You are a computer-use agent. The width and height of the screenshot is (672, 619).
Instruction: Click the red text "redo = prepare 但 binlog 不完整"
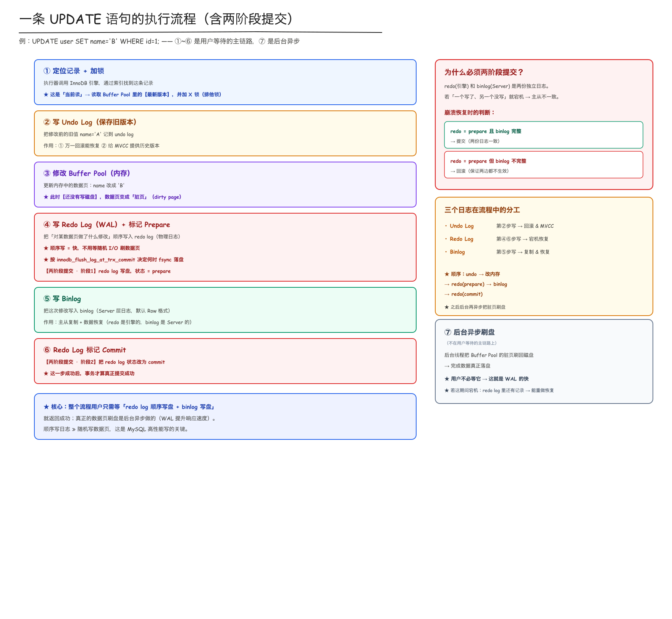(488, 161)
